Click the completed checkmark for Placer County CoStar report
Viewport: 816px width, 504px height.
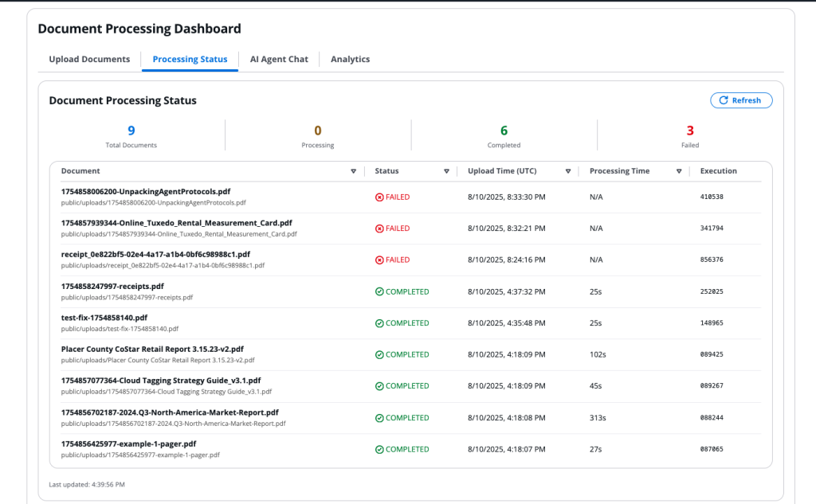[x=379, y=355]
